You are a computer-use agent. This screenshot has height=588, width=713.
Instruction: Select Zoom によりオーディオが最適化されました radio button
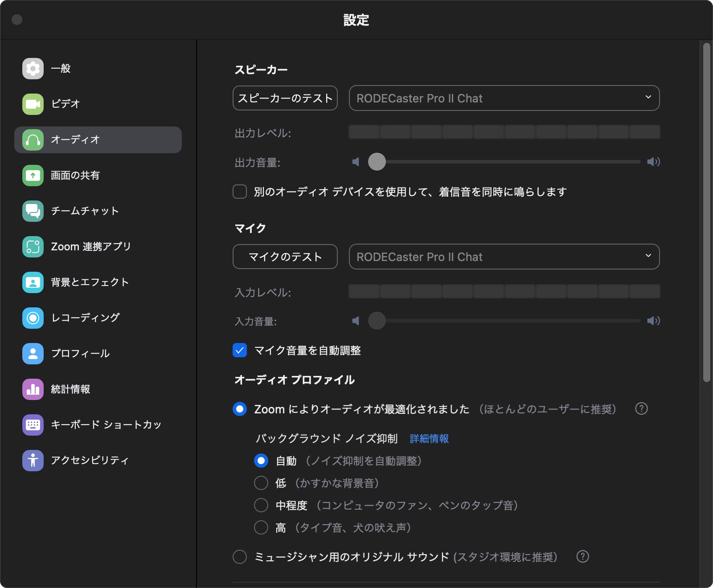[240, 409]
